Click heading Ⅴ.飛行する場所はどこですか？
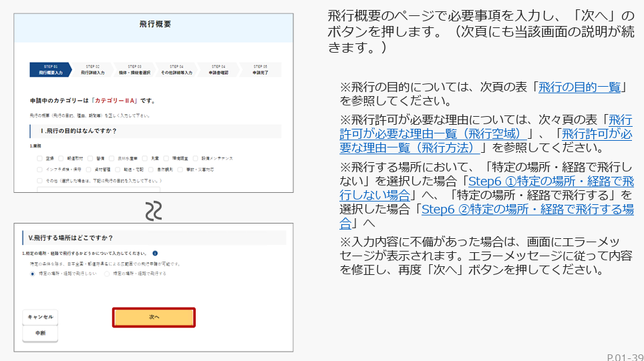This screenshot has width=644, height=361. tap(70, 238)
